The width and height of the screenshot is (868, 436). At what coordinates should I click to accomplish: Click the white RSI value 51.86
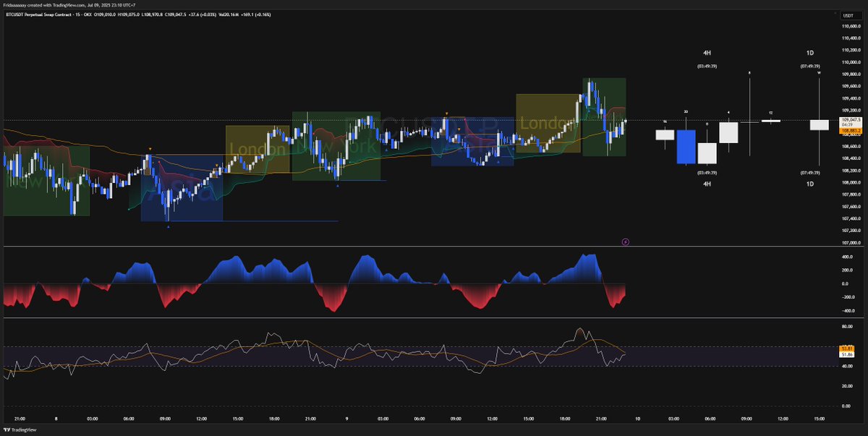[848, 354]
